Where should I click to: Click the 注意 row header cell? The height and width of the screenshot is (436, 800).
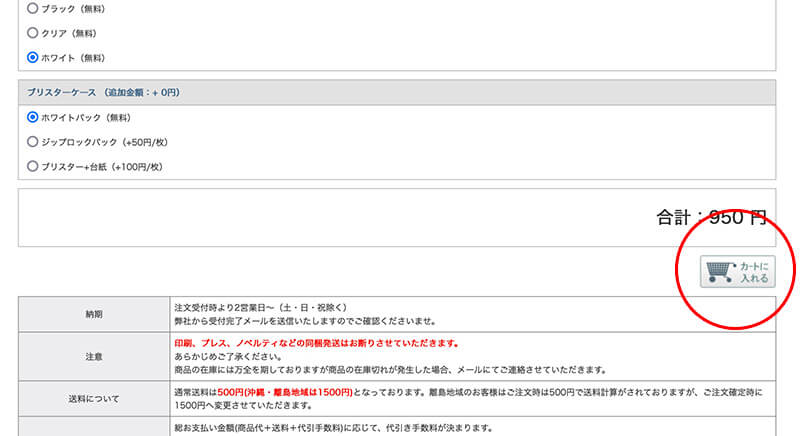point(94,356)
